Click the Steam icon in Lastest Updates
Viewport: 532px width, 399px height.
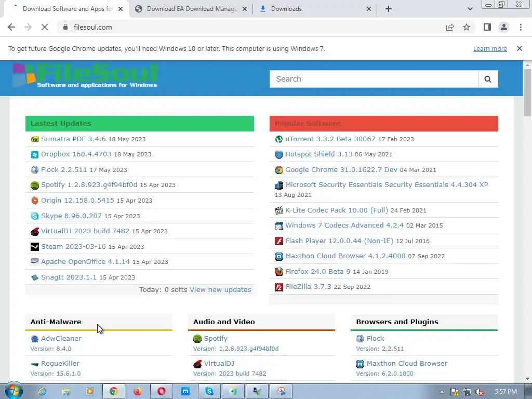35,247
